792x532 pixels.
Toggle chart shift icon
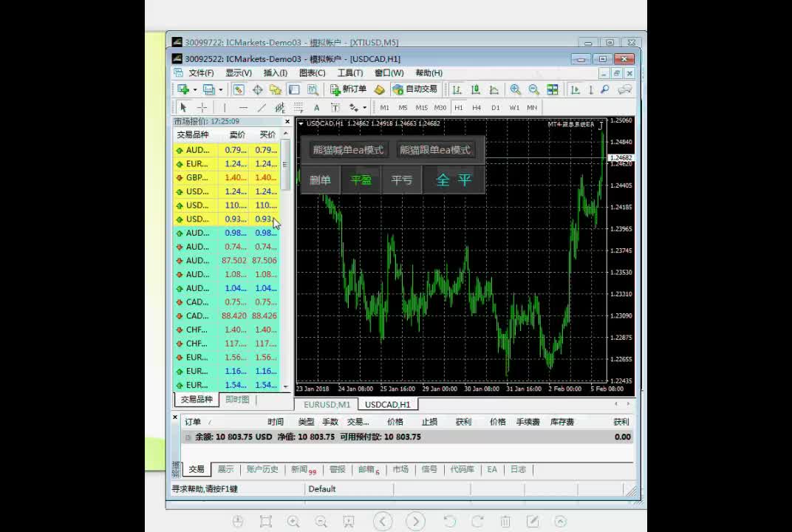pos(590,89)
